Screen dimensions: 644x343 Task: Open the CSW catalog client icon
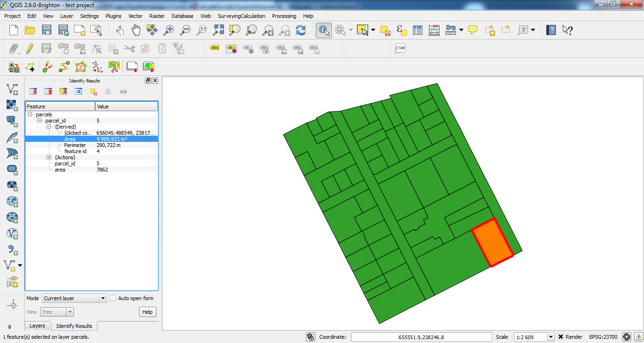(400, 48)
